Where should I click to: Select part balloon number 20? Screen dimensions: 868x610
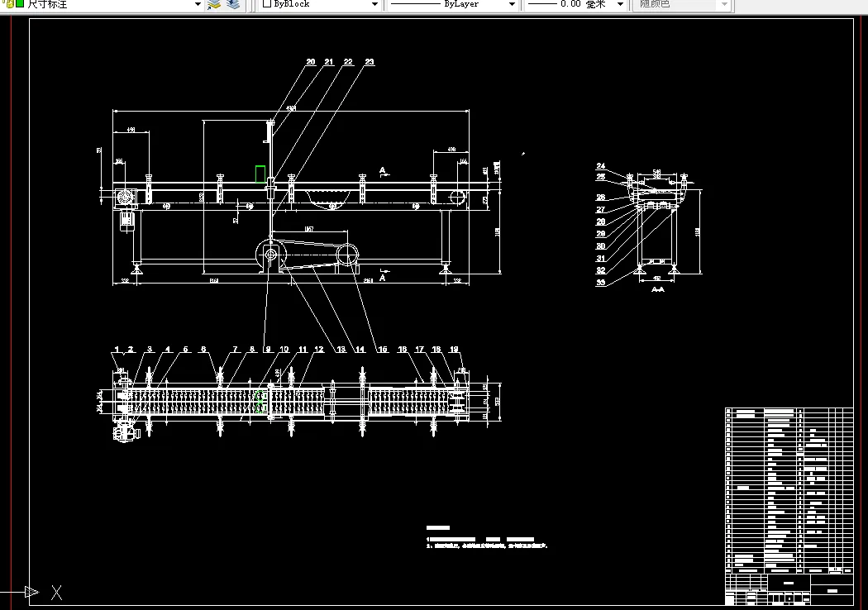[x=311, y=62]
